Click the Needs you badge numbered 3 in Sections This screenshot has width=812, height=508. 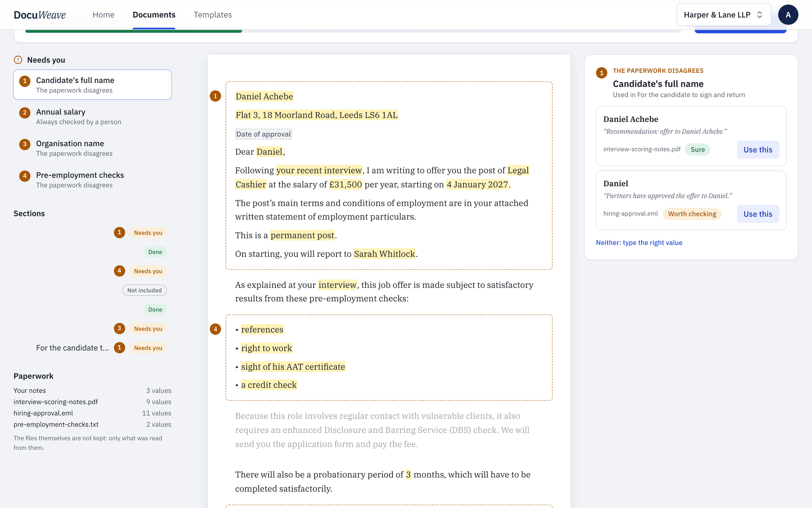click(148, 329)
